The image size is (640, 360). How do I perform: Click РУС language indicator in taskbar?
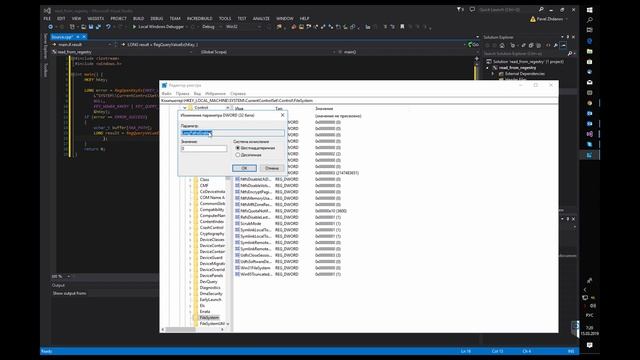(x=589, y=316)
